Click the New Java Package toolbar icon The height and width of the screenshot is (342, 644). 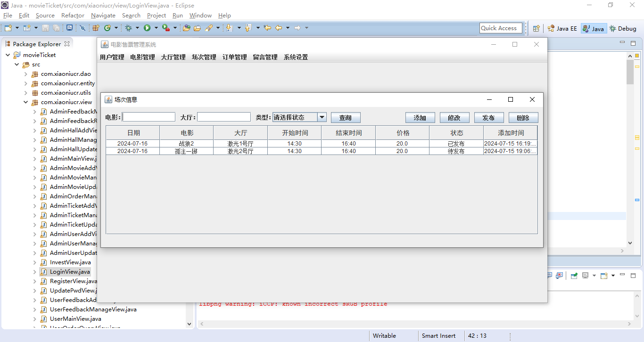coord(95,28)
